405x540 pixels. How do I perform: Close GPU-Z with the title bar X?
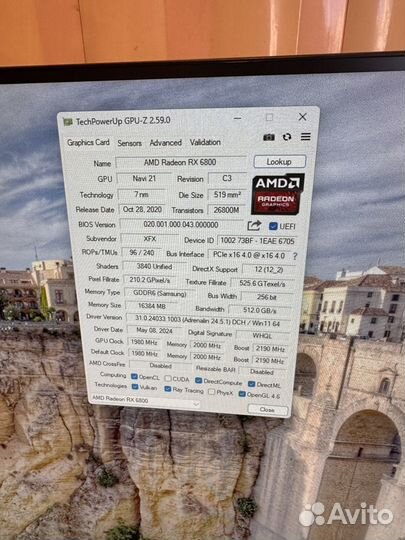pos(302,117)
